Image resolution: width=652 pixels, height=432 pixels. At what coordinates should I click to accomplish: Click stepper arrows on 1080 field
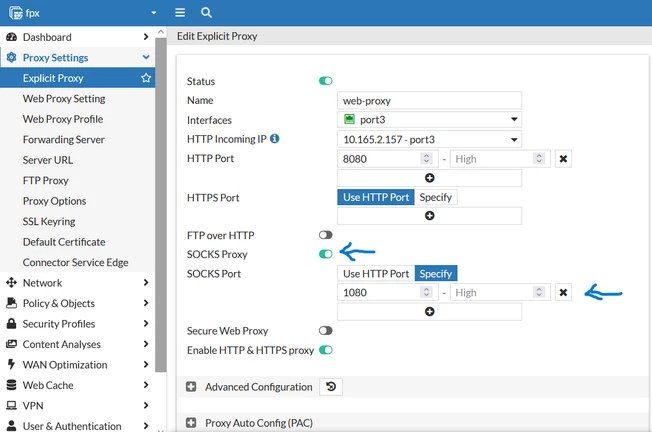(426, 292)
